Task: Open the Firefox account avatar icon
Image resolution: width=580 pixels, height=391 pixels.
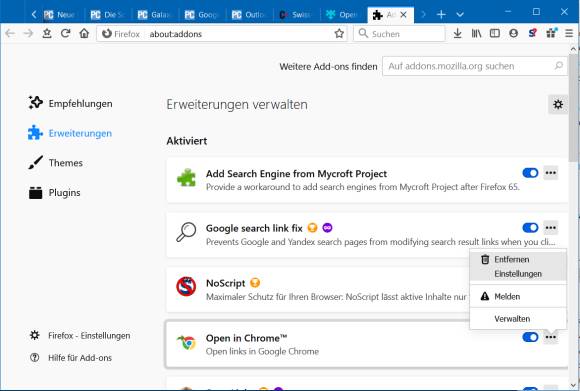Action: point(513,34)
